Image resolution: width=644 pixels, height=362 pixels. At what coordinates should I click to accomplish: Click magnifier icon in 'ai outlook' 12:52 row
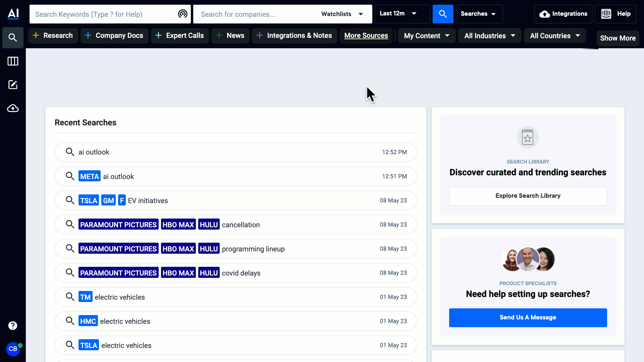[70, 152]
